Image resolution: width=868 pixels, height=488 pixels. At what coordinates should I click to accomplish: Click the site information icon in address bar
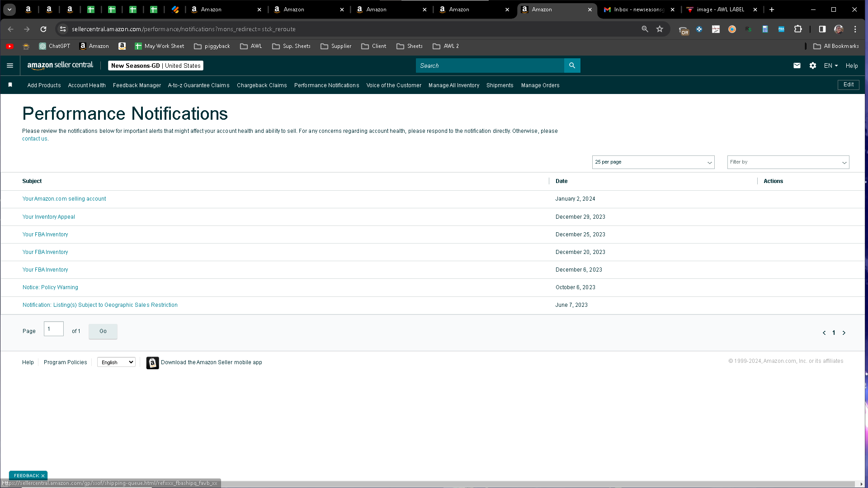[63, 29]
